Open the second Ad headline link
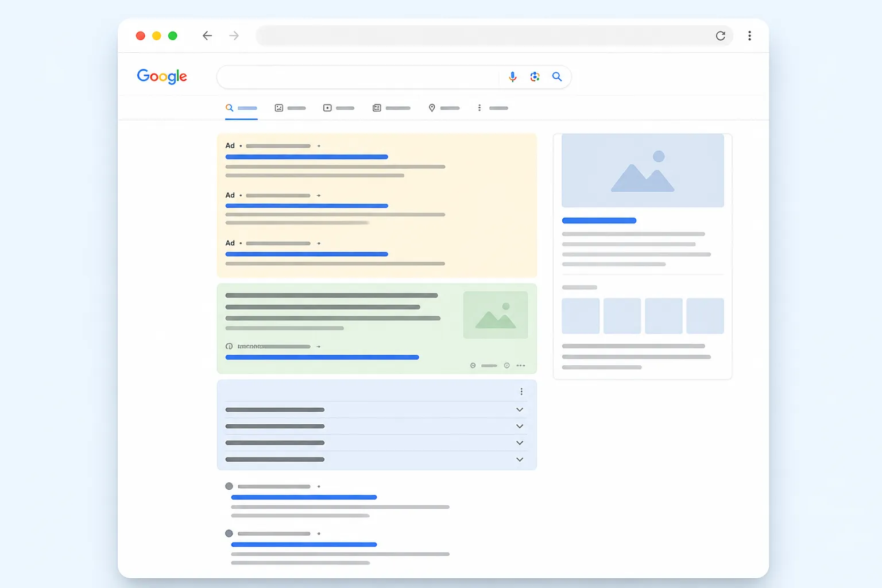 point(307,206)
